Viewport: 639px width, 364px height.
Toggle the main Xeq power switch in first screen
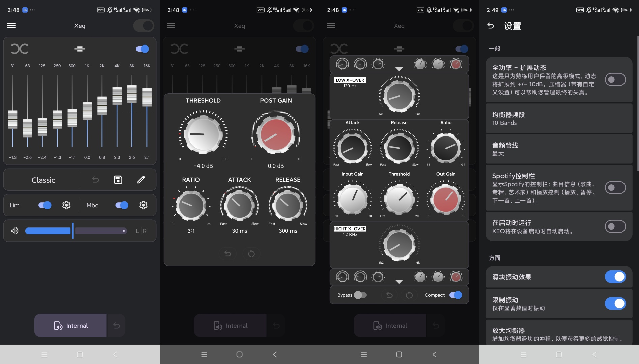click(x=144, y=26)
